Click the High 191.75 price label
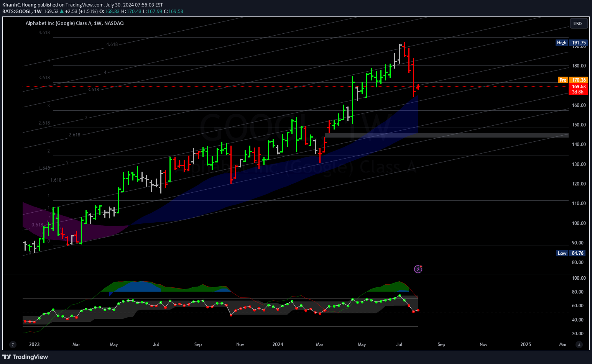This screenshot has width=592, height=364. click(572, 43)
